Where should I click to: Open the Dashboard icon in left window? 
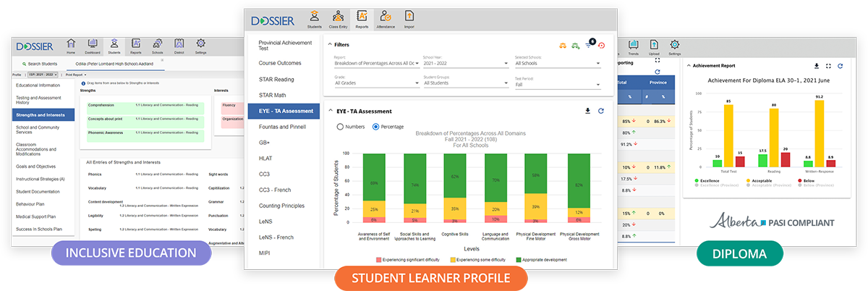[x=93, y=46]
